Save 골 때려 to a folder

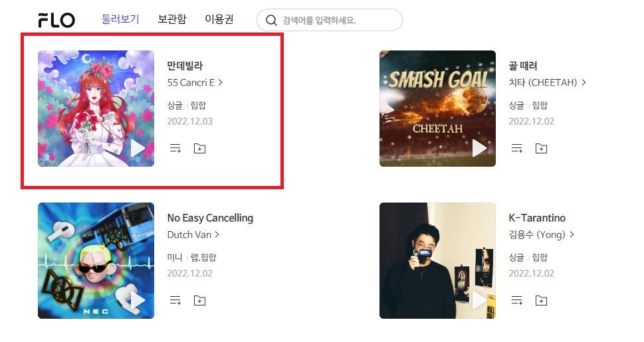click(542, 148)
